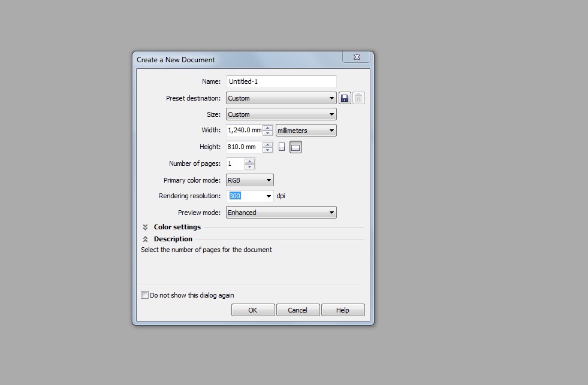The width and height of the screenshot is (588, 385).
Task: Open the Primary color mode RGB dropdown
Action: tap(249, 180)
